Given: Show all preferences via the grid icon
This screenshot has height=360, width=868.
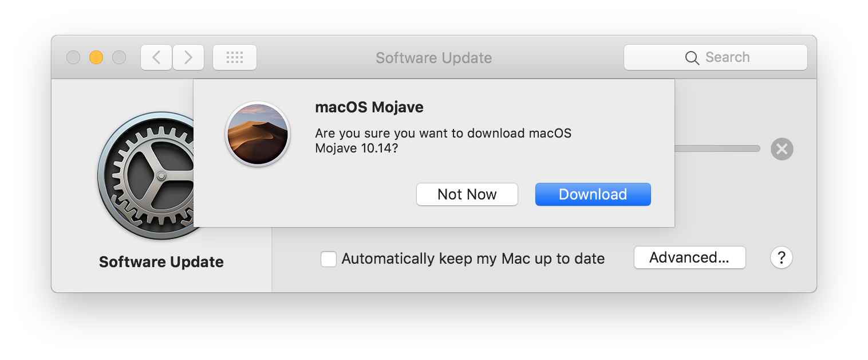Looking at the screenshot, I should 235,57.
